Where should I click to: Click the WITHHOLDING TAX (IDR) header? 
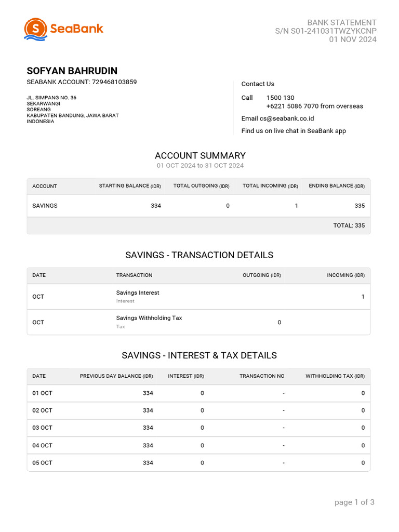pos(335,376)
